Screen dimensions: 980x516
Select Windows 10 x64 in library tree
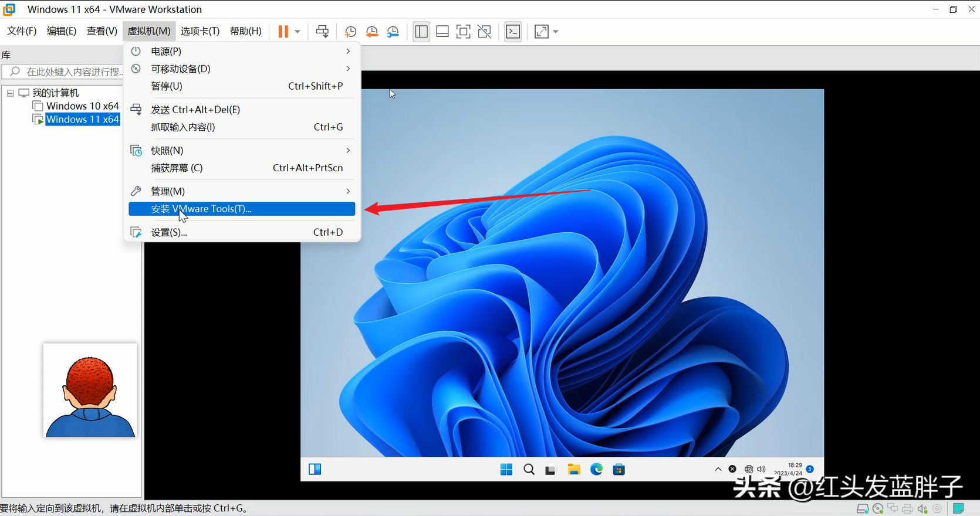(82, 106)
